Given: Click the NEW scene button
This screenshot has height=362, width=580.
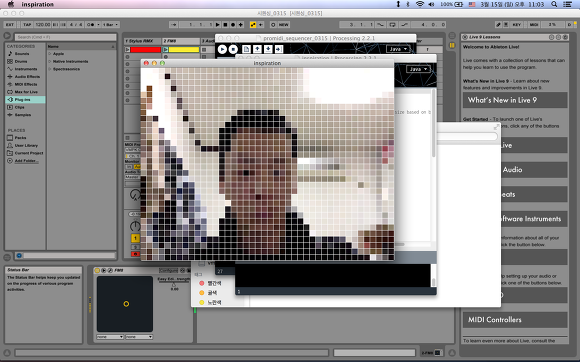Looking at the screenshot, I should pyautogui.click(x=284, y=25).
